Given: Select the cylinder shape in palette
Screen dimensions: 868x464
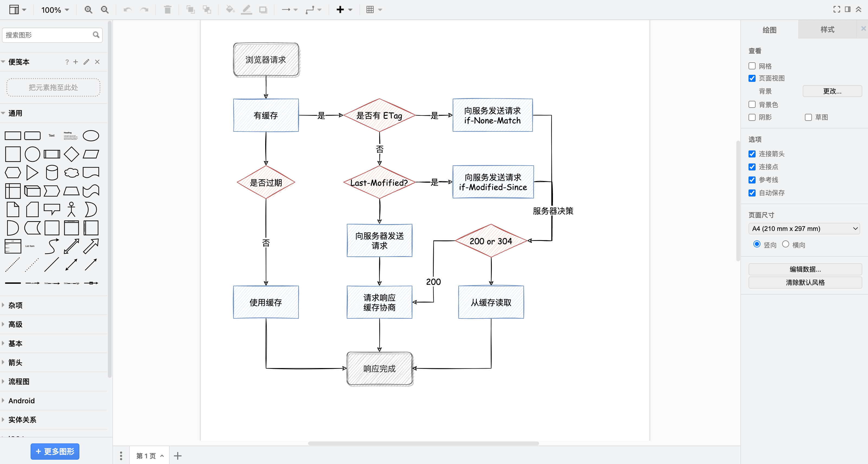Looking at the screenshot, I should click(x=51, y=173).
